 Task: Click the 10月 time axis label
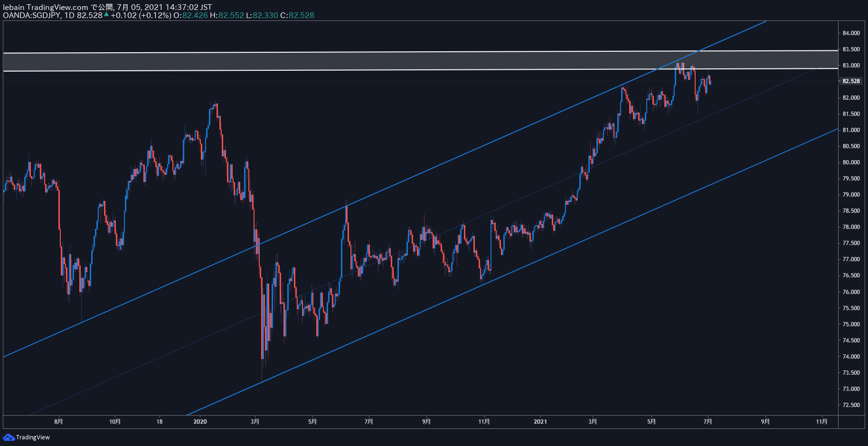115,422
